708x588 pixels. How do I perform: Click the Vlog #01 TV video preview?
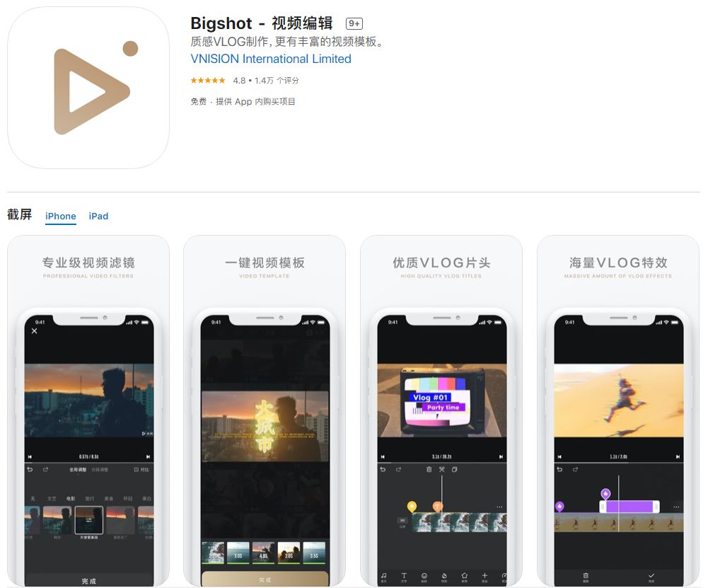[442, 400]
